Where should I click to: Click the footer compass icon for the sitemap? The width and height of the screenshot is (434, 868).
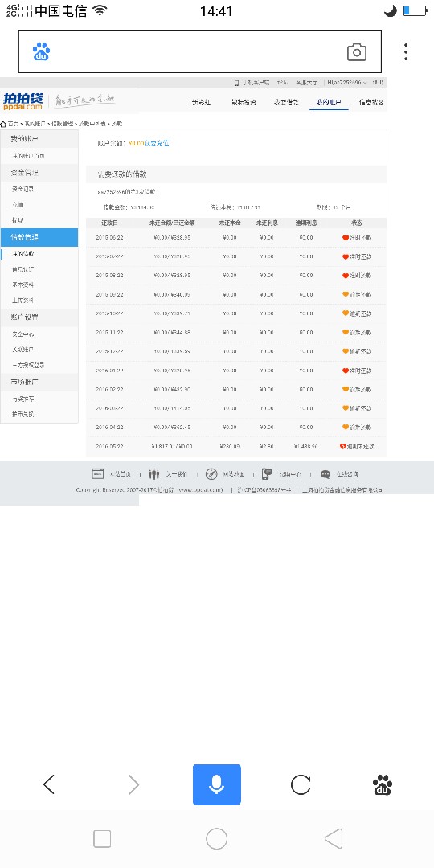point(211,474)
